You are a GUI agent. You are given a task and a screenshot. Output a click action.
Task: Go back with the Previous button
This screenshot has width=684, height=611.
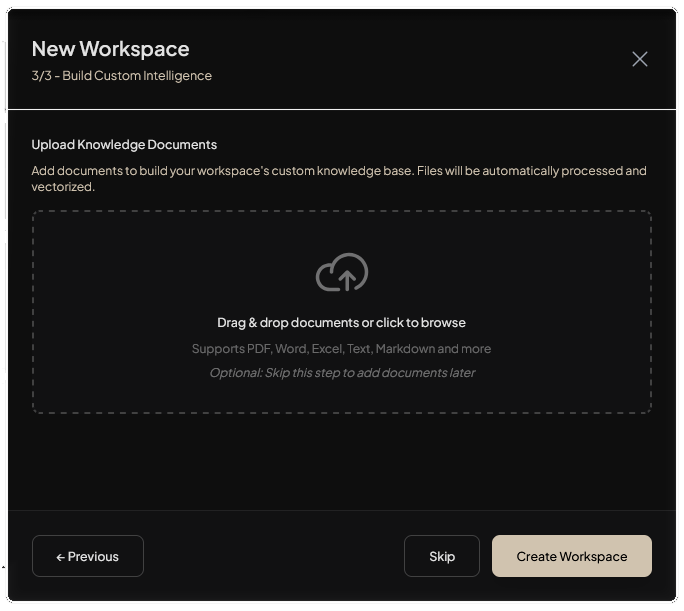click(88, 556)
